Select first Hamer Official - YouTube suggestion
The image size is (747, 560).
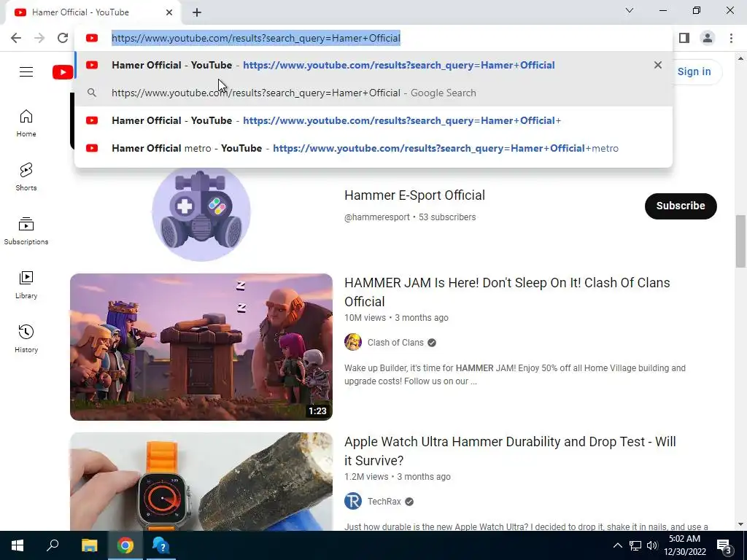coord(373,65)
